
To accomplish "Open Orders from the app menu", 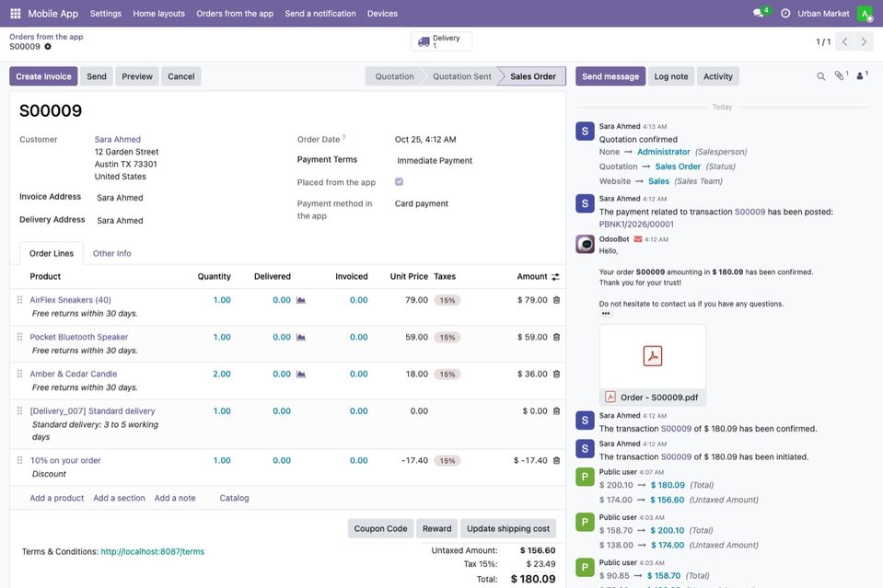I will 235,14.
